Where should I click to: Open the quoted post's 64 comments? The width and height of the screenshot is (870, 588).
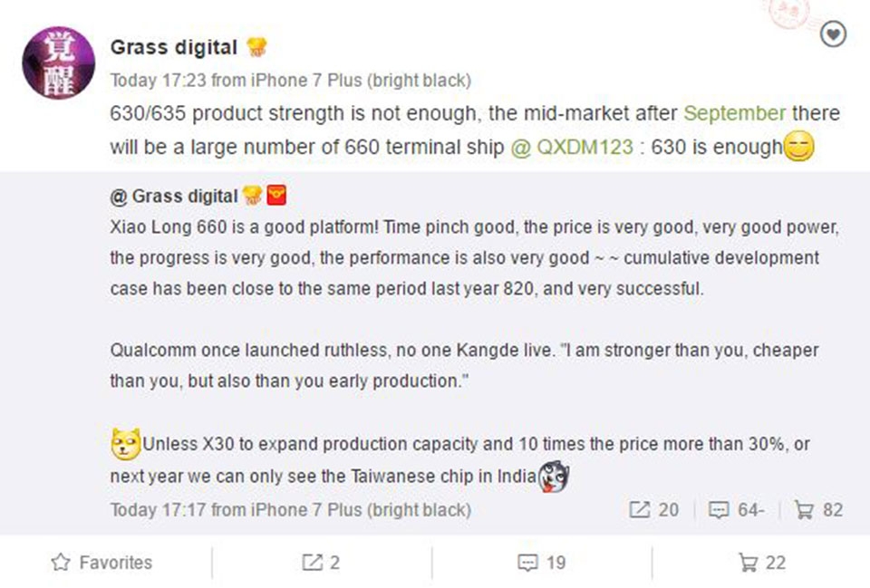coord(736,510)
